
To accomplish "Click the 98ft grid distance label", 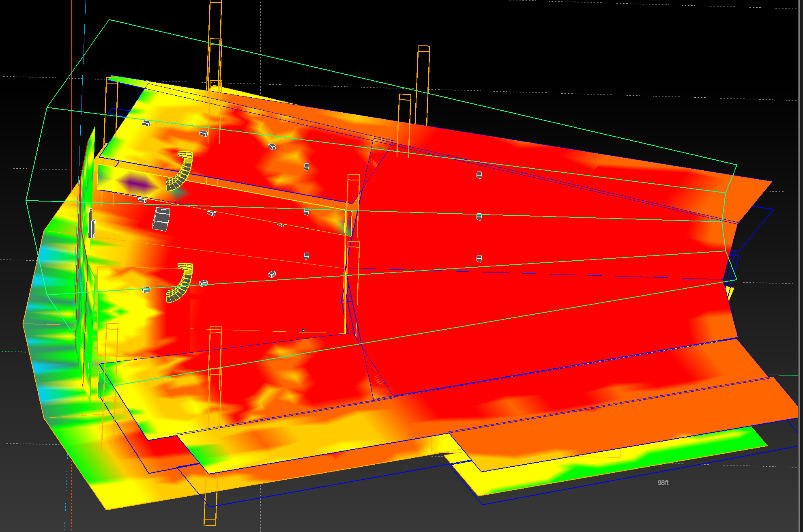I will 663,483.
